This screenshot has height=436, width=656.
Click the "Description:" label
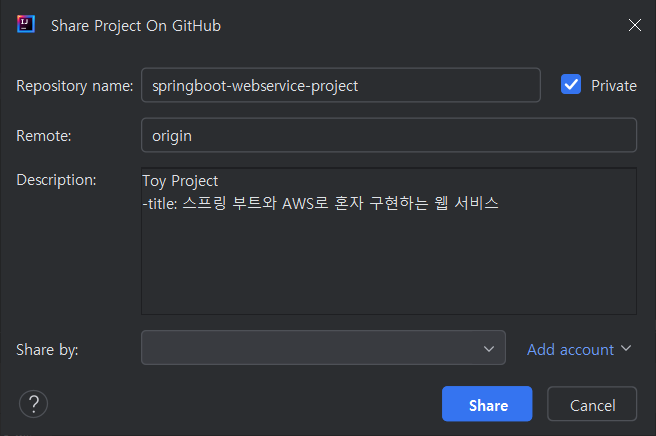point(56,180)
